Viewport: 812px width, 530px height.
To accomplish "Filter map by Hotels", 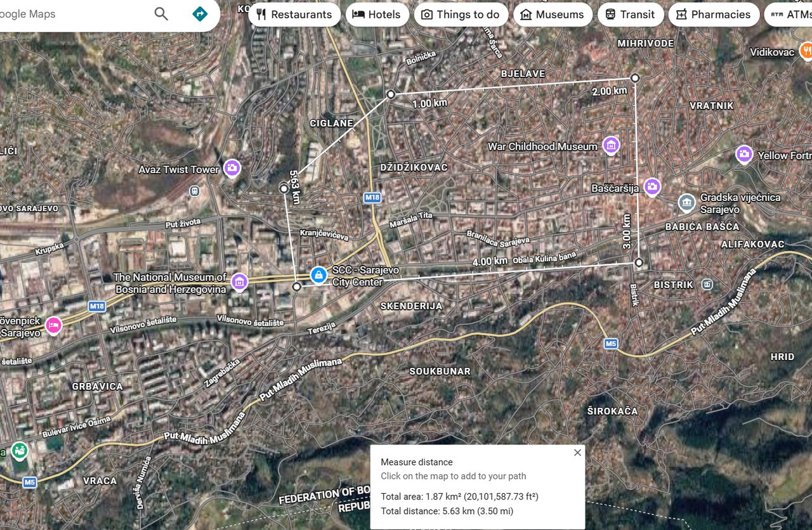I will (x=377, y=15).
